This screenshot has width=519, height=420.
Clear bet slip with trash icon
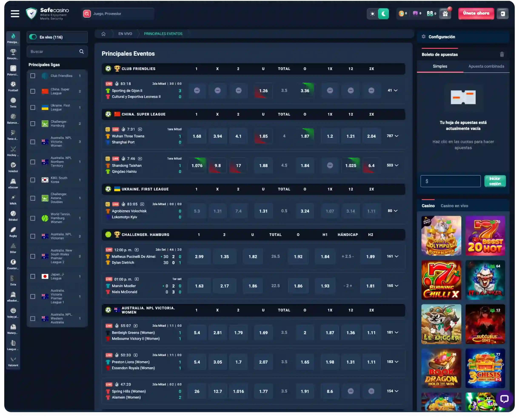tap(502, 54)
